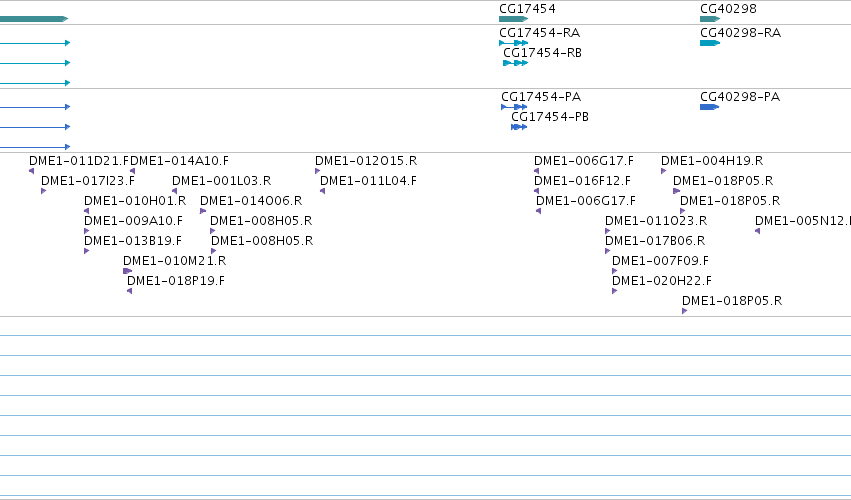Select DME1-017B06.R feature label

click(655, 241)
